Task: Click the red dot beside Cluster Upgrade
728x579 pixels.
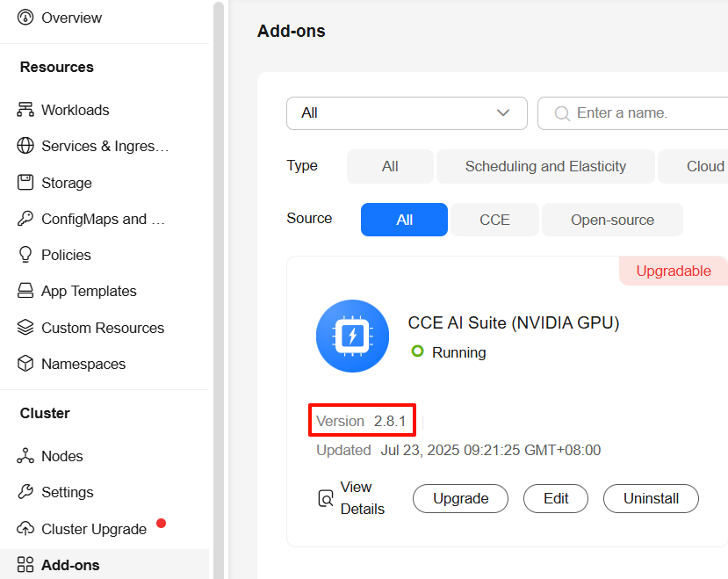Action: (x=161, y=524)
